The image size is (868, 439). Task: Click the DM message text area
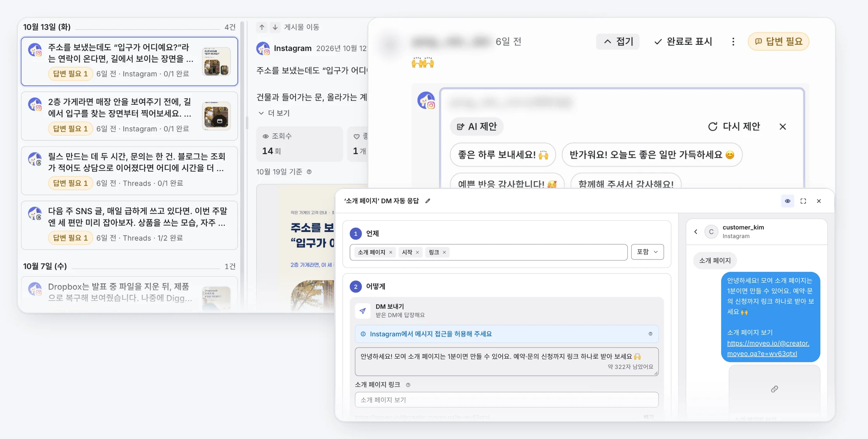(x=507, y=361)
